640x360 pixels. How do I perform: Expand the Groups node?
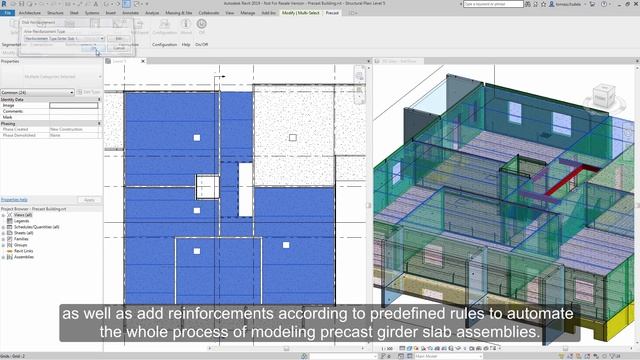coord(3,245)
